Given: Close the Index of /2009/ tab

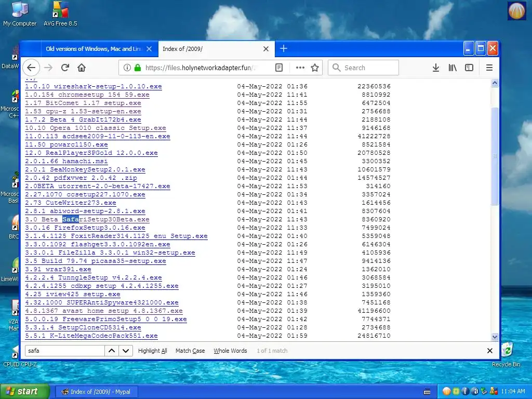Looking at the screenshot, I should click(x=266, y=49).
